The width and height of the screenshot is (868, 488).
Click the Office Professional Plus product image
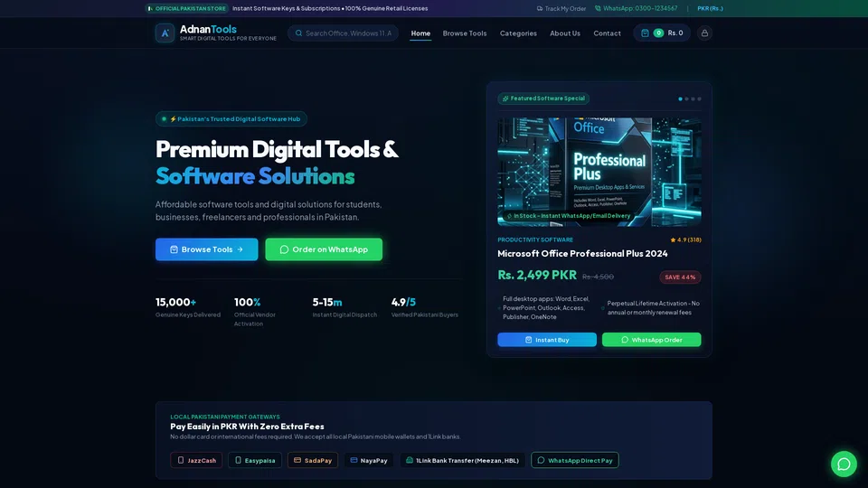point(599,172)
